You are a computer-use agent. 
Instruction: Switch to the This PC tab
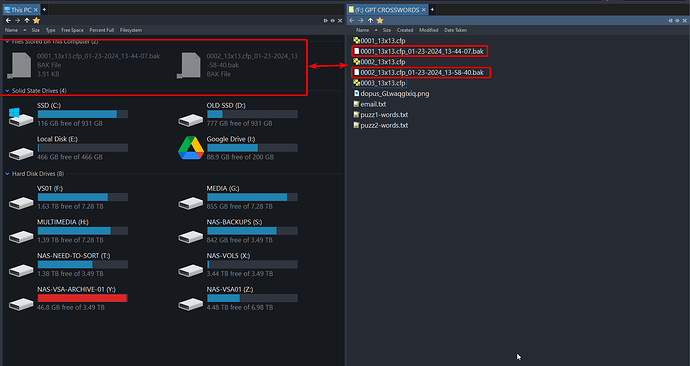pos(18,10)
